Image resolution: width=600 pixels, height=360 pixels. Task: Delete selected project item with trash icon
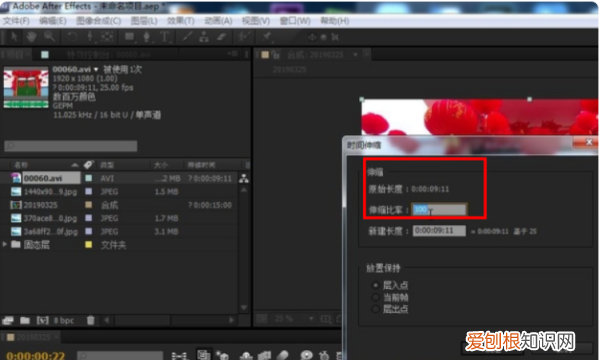coord(91,320)
